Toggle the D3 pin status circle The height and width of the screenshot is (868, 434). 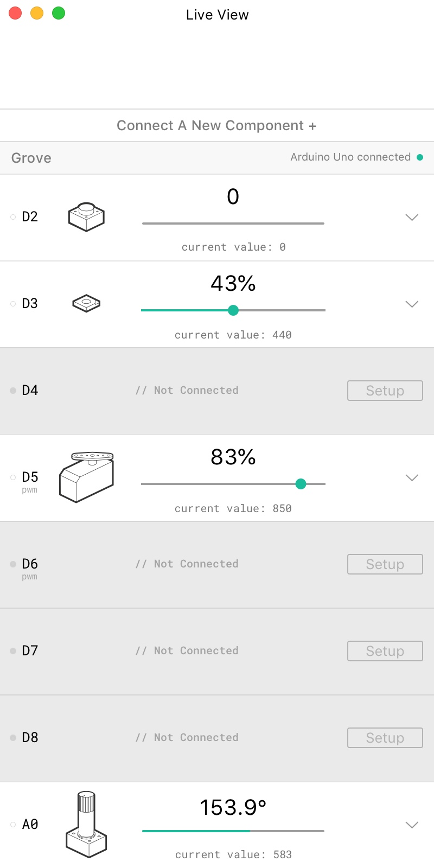(x=13, y=304)
